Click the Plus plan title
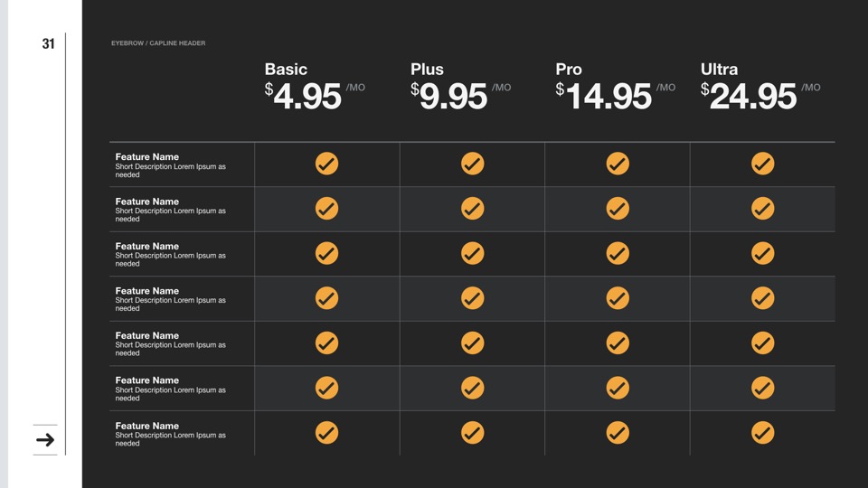 click(427, 70)
